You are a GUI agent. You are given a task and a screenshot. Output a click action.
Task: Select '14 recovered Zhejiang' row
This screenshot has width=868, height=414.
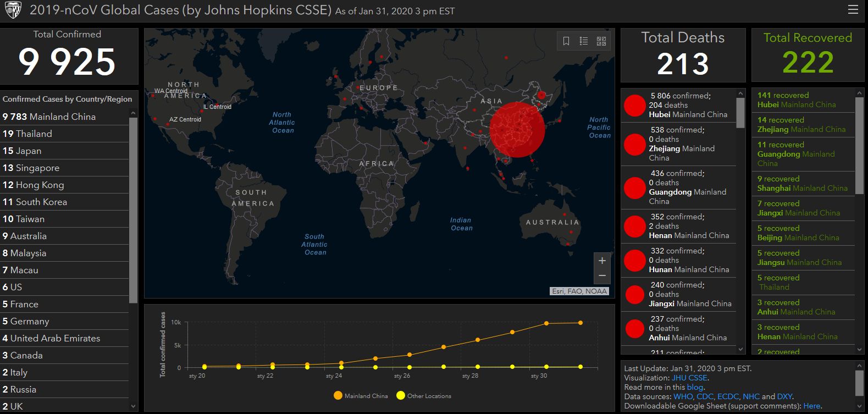click(x=803, y=125)
